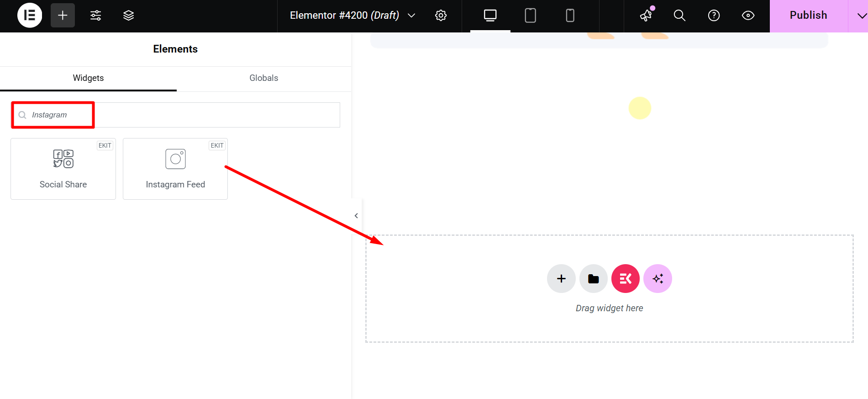The width and height of the screenshot is (868, 399).
Task: Click the widget search input field
Action: (x=183, y=115)
